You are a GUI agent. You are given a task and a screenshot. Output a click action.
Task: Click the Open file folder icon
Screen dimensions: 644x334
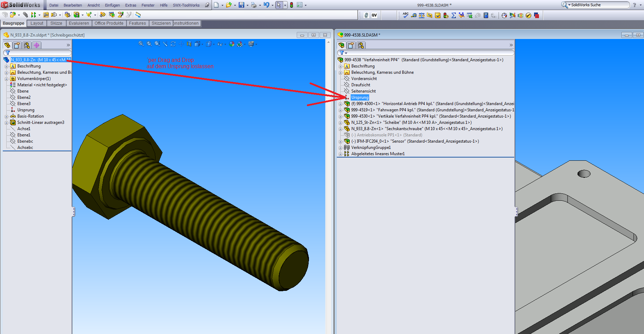pos(229,5)
